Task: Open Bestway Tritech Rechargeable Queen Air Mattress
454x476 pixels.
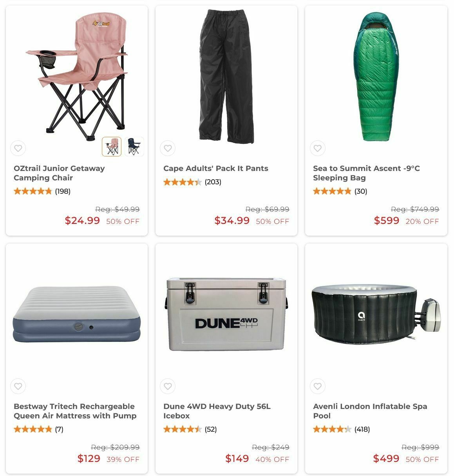Action: click(x=75, y=411)
